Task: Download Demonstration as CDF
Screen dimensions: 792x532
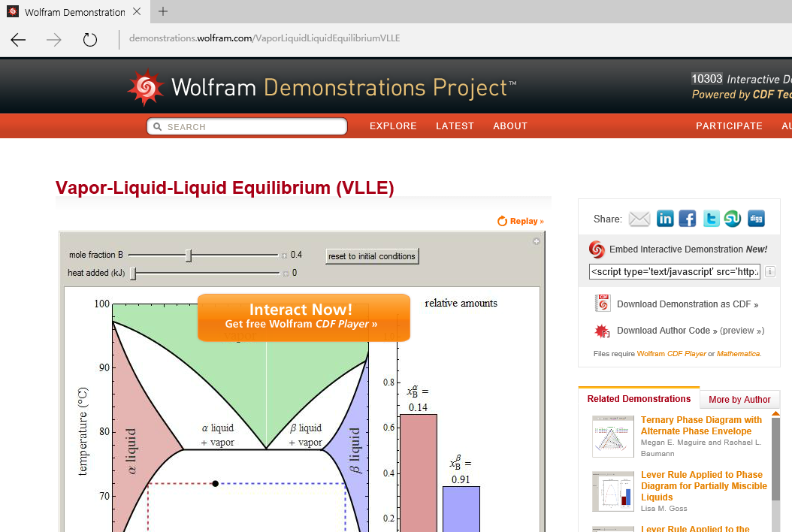Action: point(688,304)
